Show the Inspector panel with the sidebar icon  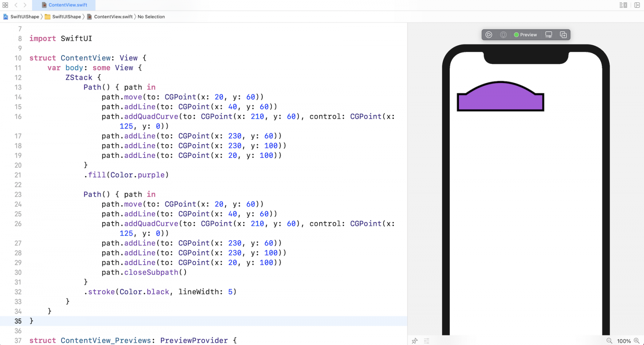638,5
